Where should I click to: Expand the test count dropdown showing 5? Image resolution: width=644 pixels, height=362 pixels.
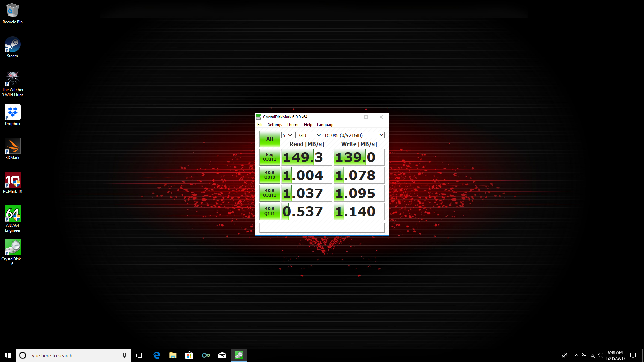pos(287,135)
